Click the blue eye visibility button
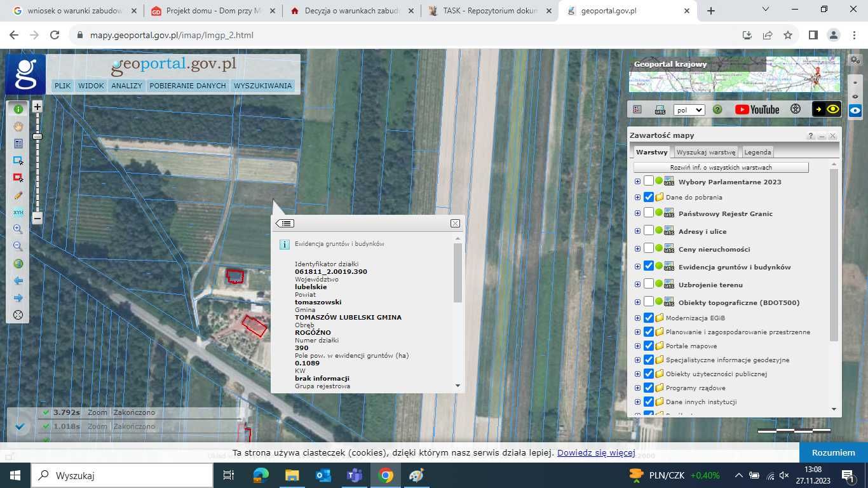Viewport: 868px width, 488px height. pos(855,111)
